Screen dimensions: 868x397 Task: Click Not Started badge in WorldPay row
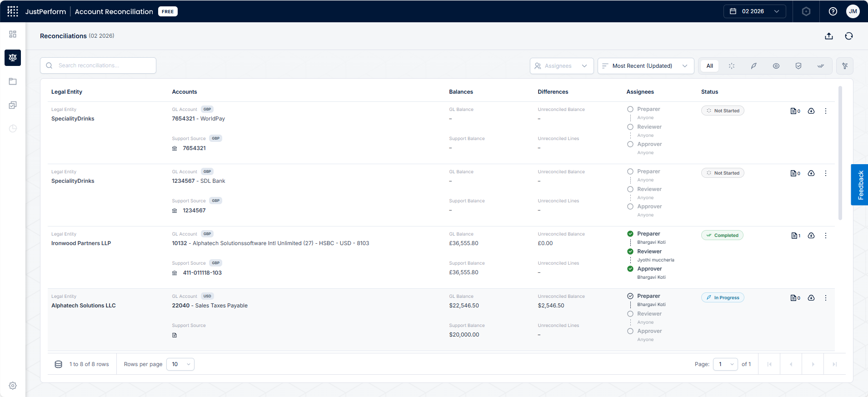click(723, 111)
